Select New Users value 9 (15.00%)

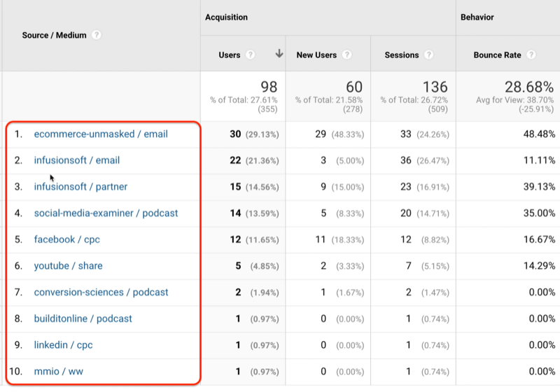(x=342, y=187)
